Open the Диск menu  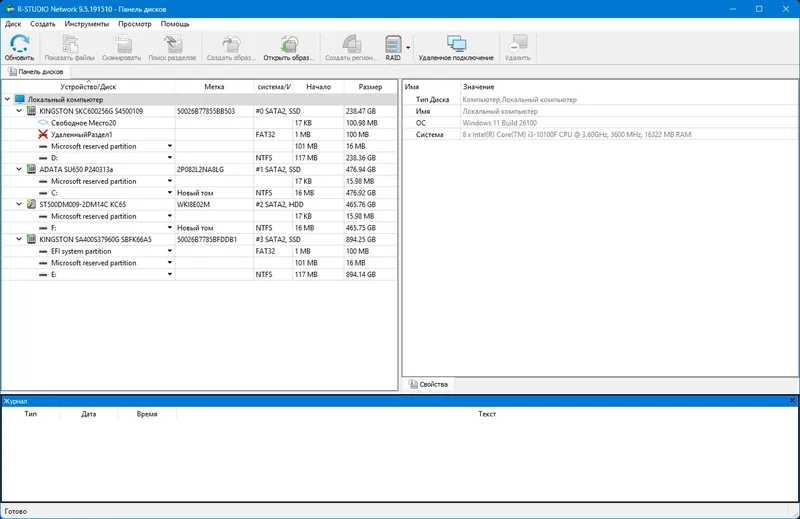click(x=13, y=24)
